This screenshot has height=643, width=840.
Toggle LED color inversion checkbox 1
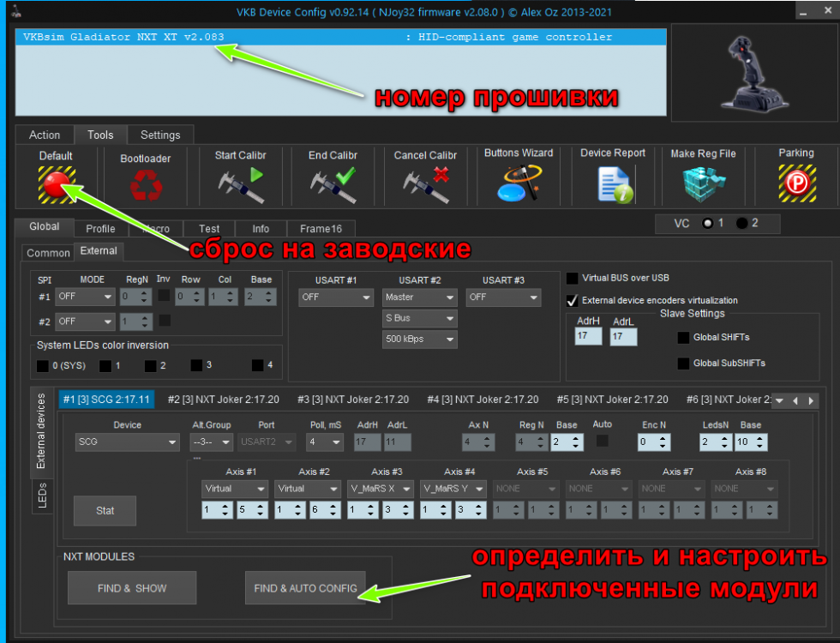(105, 366)
